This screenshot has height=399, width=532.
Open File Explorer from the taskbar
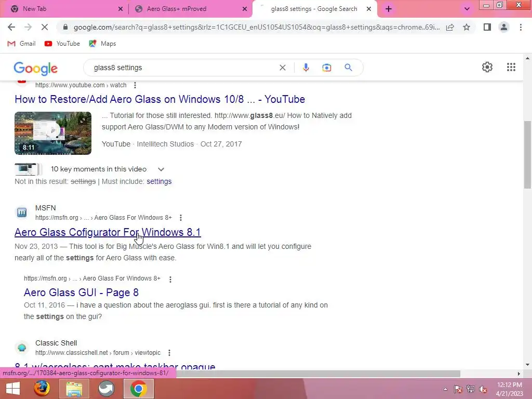click(74, 389)
